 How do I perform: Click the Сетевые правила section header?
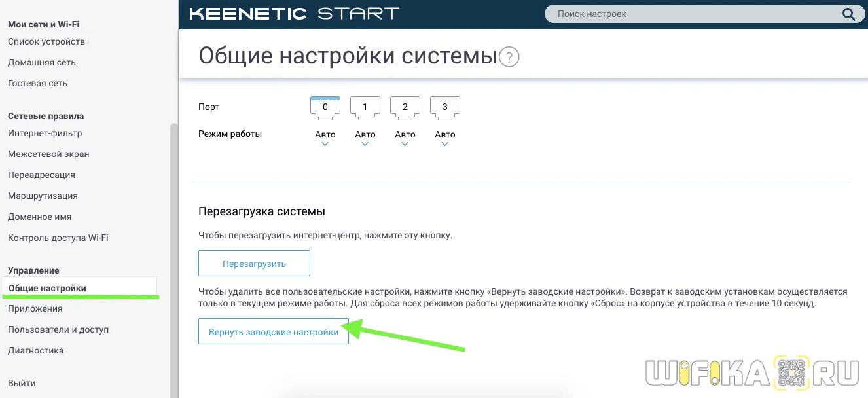pyautogui.click(x=46, y=116)
